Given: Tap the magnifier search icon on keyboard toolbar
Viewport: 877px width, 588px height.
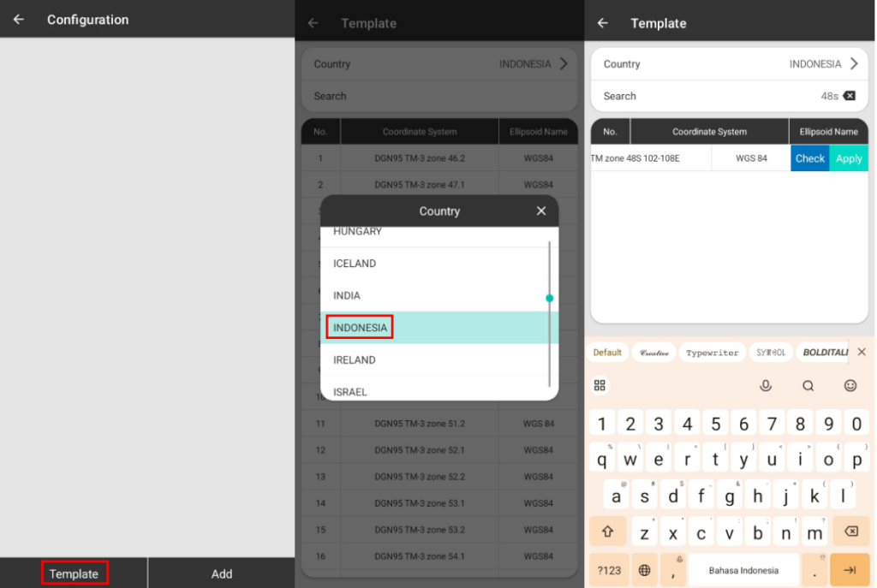Looking at the screenshot, I should click(808, 386).
